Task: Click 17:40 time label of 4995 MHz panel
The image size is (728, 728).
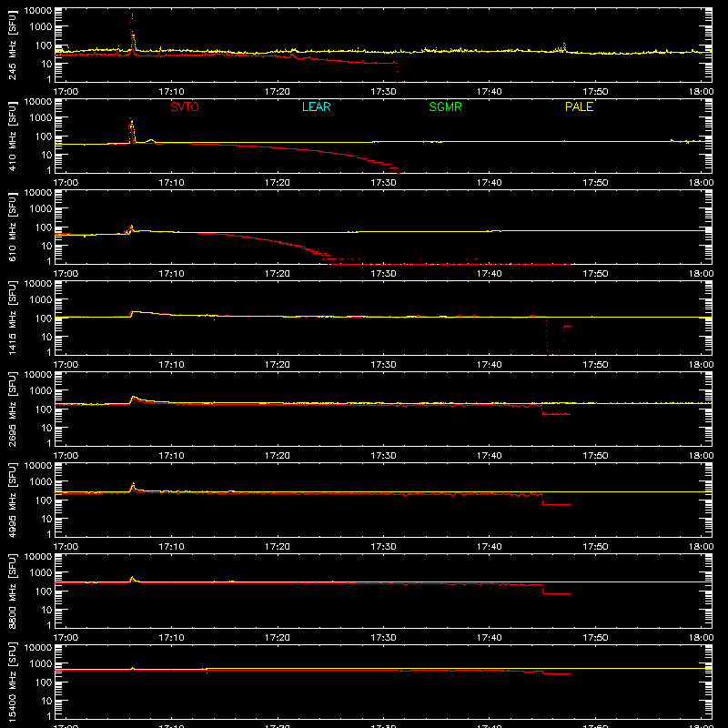Action: [x=490, y=547]
